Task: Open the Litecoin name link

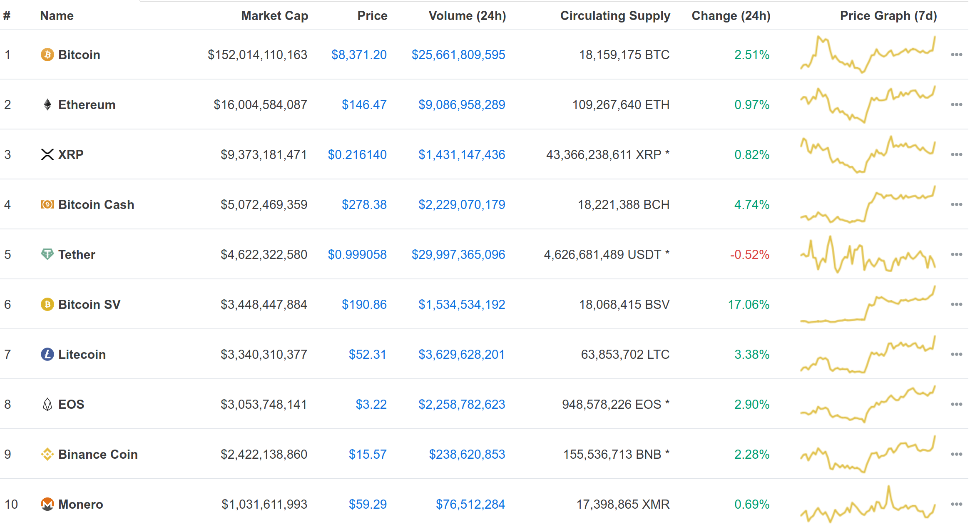Action: pyautogui.click(x=82, y=354)
